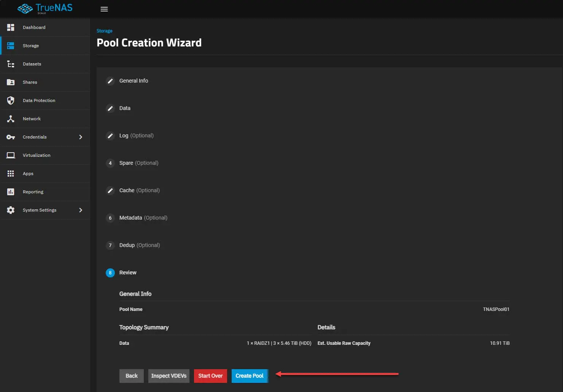Click the Reporting chart icon
Screen dimensions: 563x392
tap(11, 192)
